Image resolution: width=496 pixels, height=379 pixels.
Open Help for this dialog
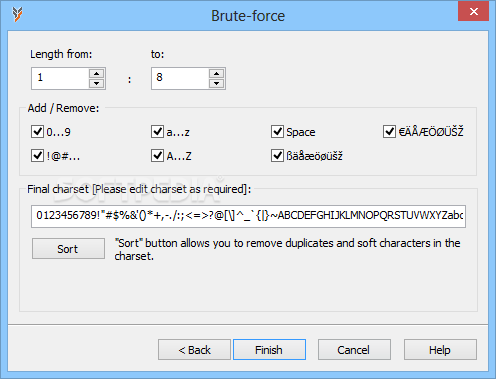440,350
